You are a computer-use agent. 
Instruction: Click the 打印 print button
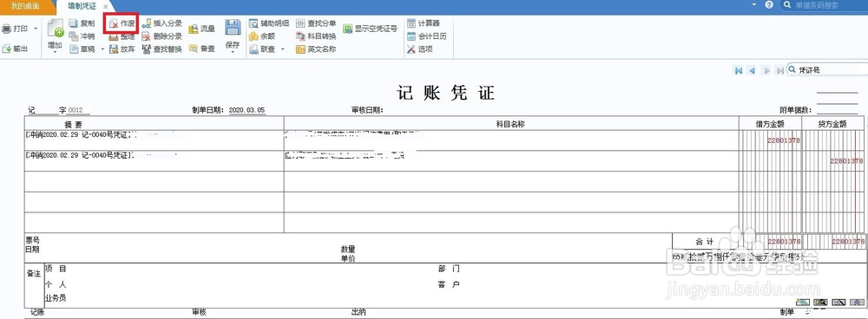coord(15,29)
